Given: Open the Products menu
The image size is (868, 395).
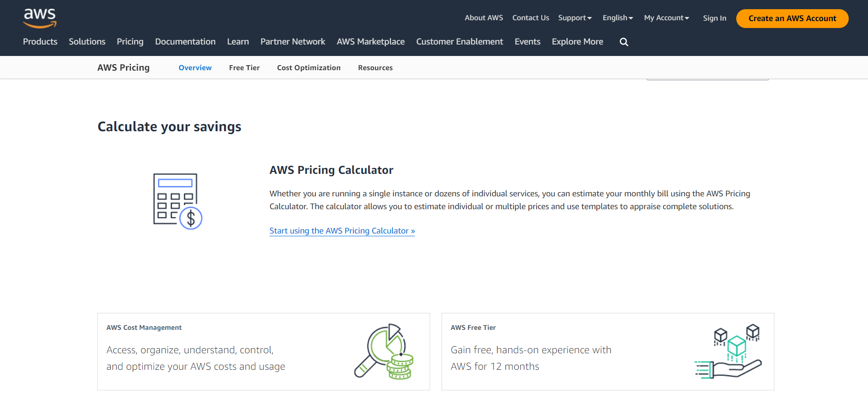Looking at the screenshot, I should point(40,42).
